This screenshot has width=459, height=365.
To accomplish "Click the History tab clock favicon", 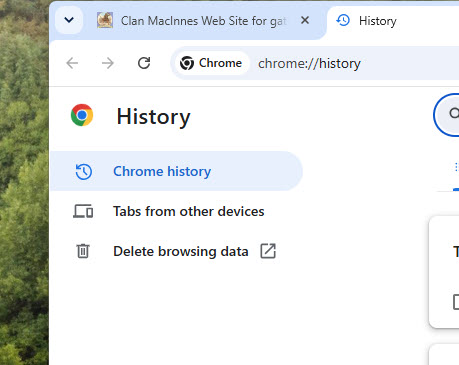I will [x=343, y=20].
